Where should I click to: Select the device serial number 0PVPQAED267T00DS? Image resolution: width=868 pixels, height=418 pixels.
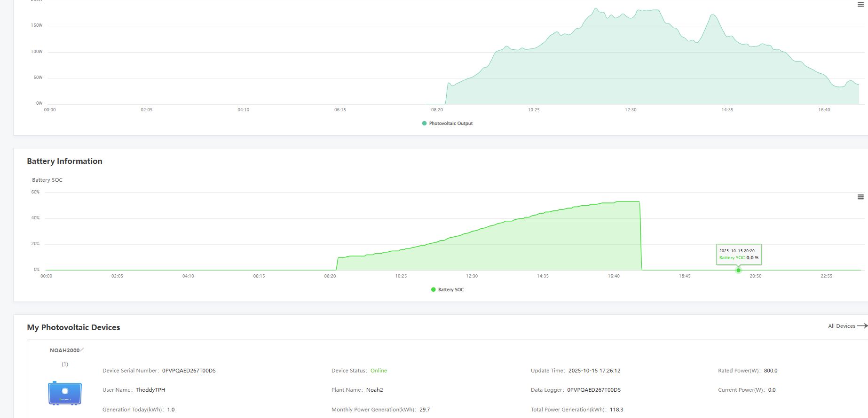(x=189, y=371)
